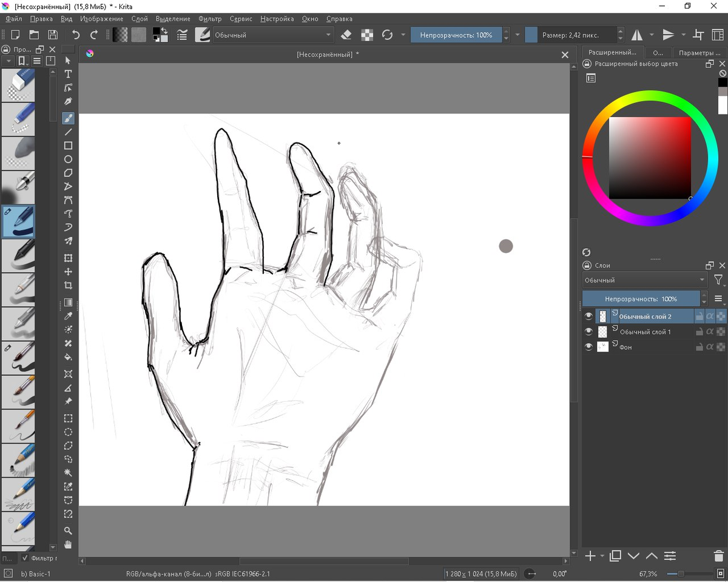Image resolution: width=728 pixels, height=582 pixels.
Task: Choose the Line tool
Action: 69,132
